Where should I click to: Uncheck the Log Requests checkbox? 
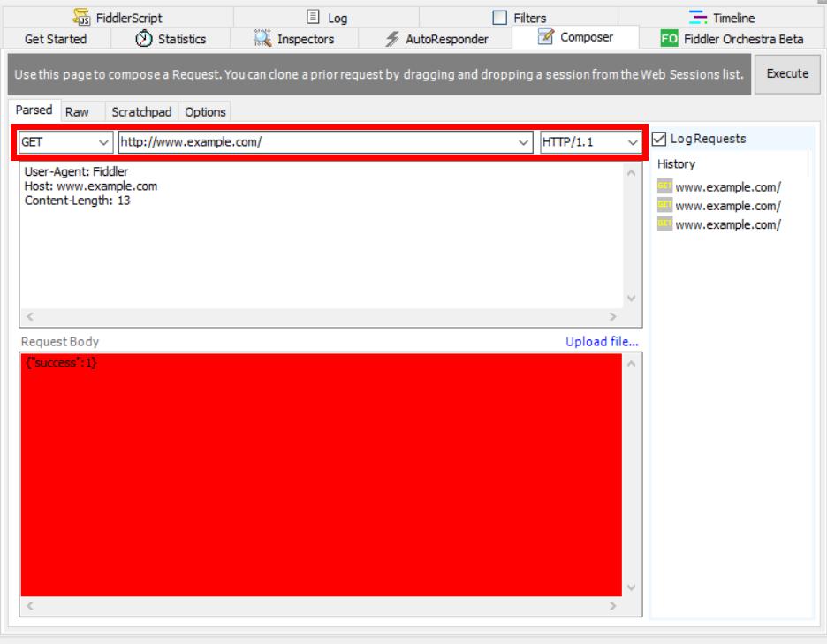coord(658,139)
